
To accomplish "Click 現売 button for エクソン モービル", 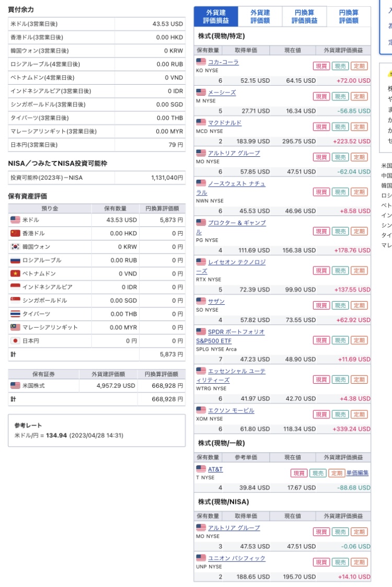I will 340,415.
